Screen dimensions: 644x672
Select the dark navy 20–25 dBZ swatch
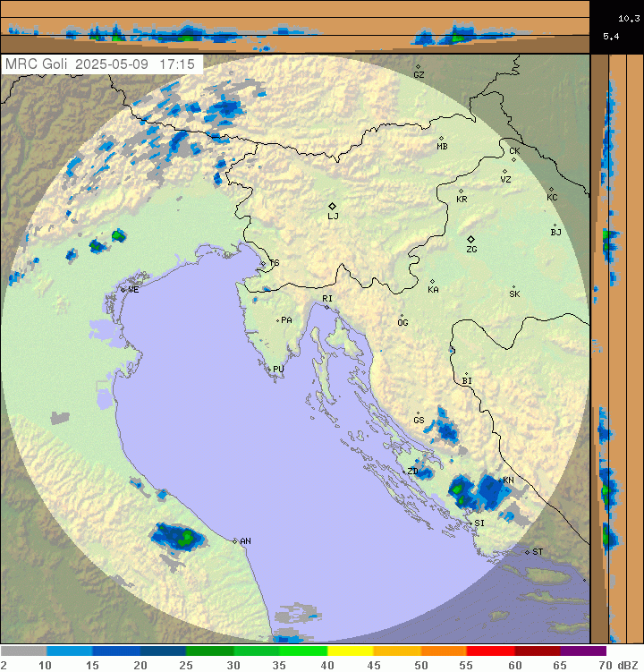point(163,651)
